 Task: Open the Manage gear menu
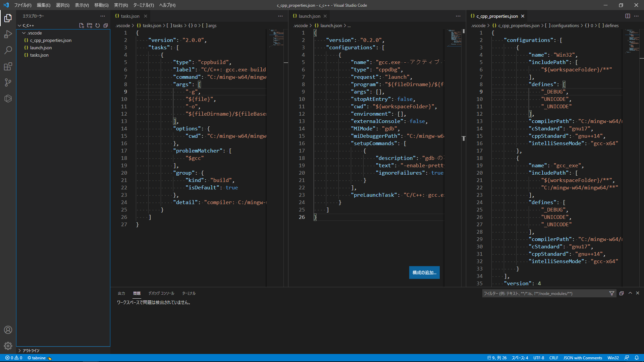pos(8,346)
